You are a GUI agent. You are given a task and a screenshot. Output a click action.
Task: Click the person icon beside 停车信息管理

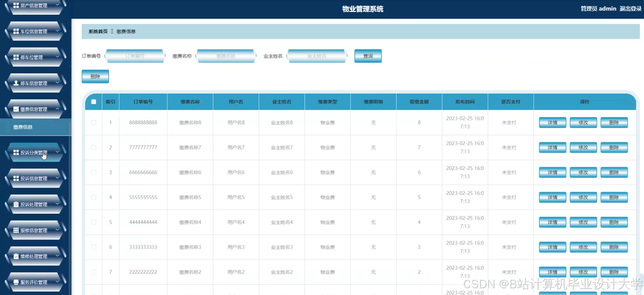[x=16, y=83]
